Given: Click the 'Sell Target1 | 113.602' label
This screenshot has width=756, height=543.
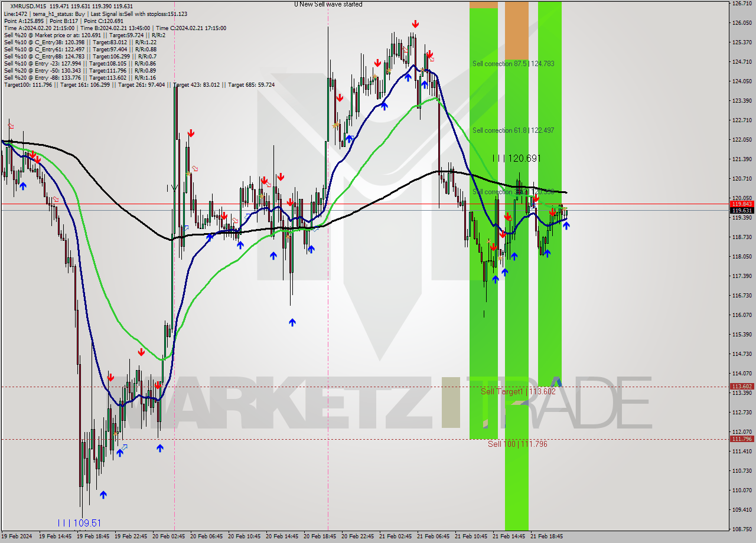Looking at the screenshot, I should point(518,391).
